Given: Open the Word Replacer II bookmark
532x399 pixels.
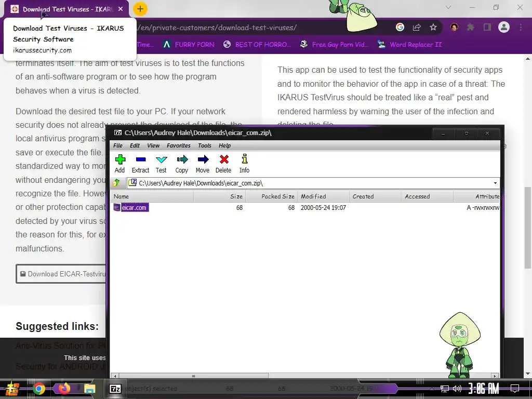Looking at the screenshot, I should (x=409, y=45).
